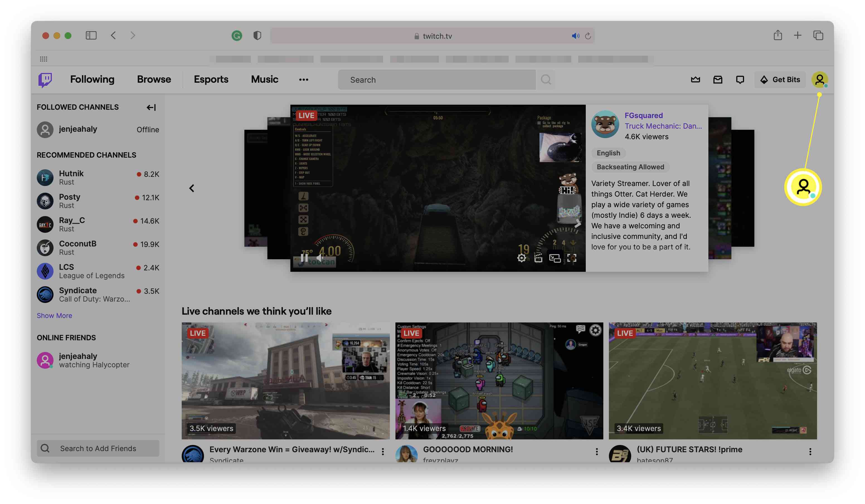Open Every Warzone Win stream title
The image size is (865, 504).
[x=292, y=449]
